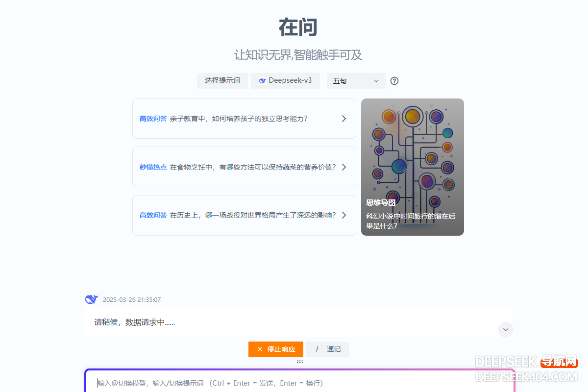Click the Deepseek whale avatar icon
The image size is (588, 392).
92,299
